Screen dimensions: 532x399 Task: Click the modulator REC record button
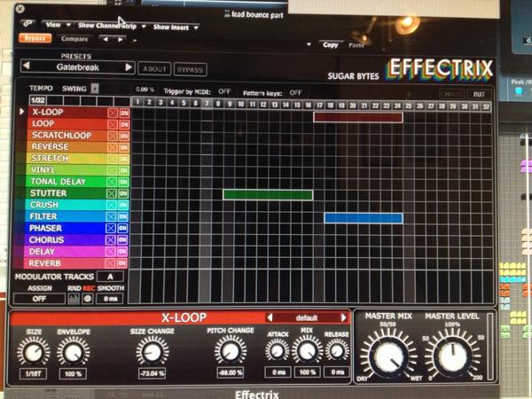[x=88, y=299]
